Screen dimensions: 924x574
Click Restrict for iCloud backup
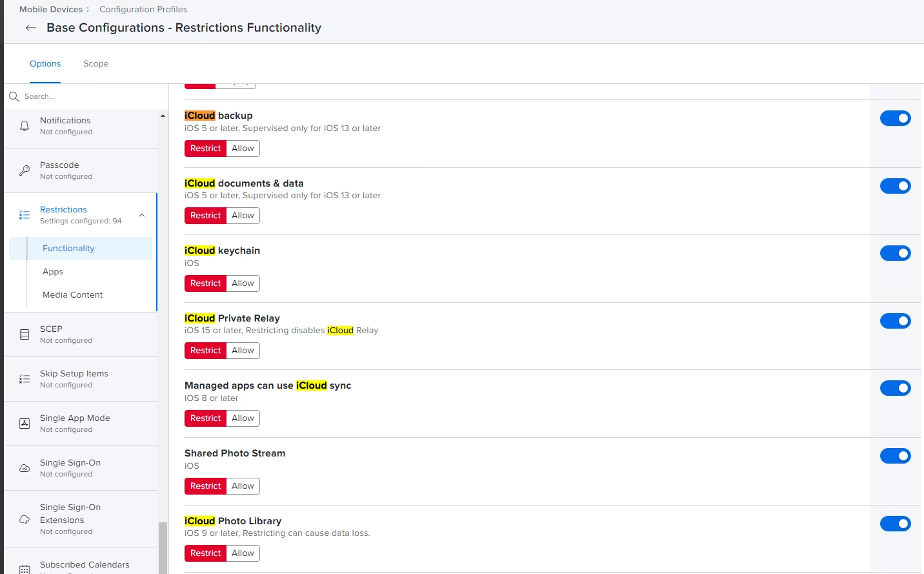coord(205,149)
